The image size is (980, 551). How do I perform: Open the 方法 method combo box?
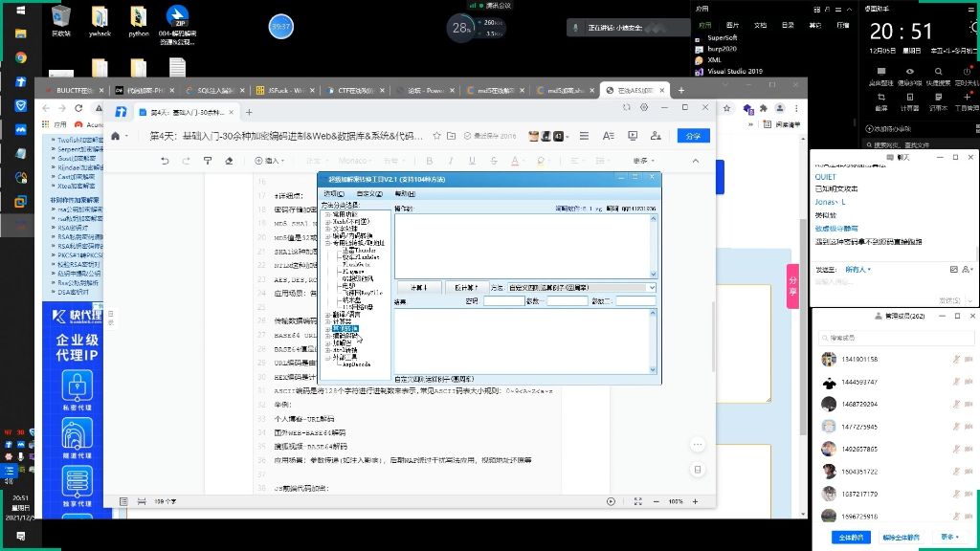pos(581,287)
